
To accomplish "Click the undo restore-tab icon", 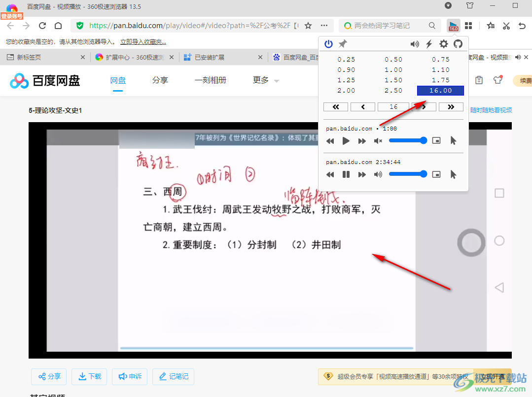I will tap(522, 26).
